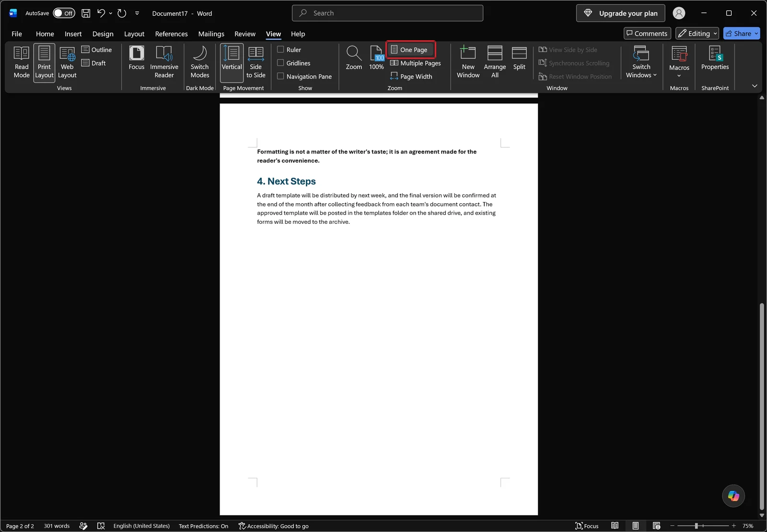The height and width of the screenshot is (532, 767).
Task: Open the Comments pane
Action: pyautogui.click(x=647, y=34)
